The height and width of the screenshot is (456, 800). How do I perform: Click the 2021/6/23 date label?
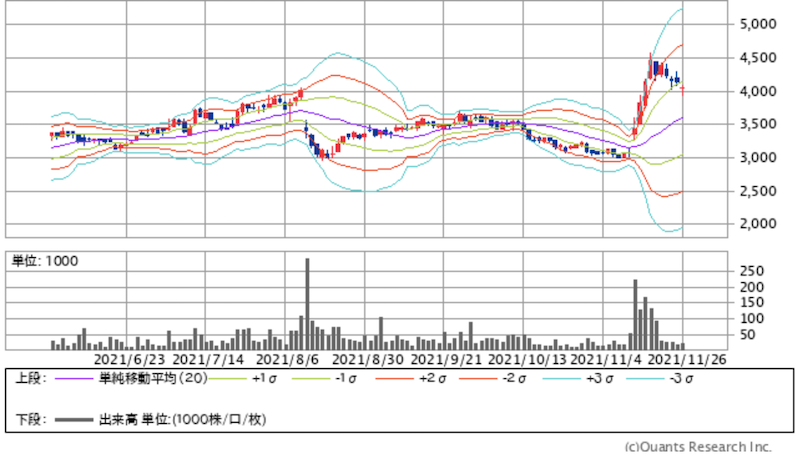point(129,360)
